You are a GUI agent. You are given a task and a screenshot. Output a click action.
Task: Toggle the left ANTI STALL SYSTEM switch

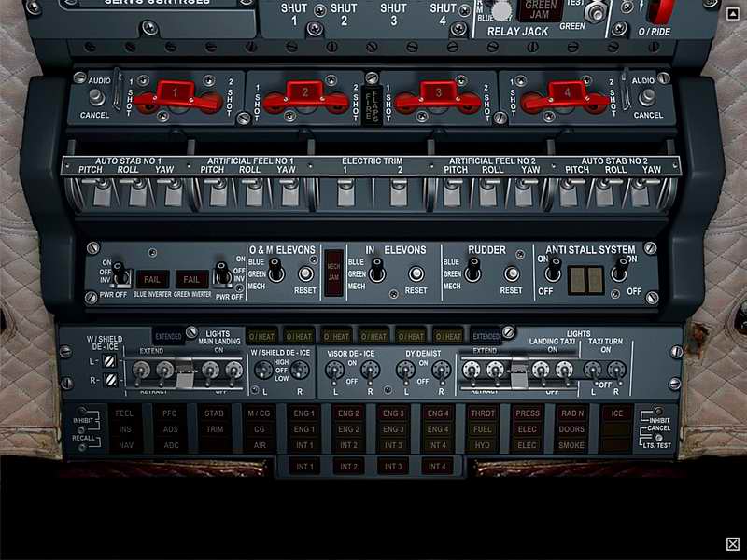coord(553,270)
